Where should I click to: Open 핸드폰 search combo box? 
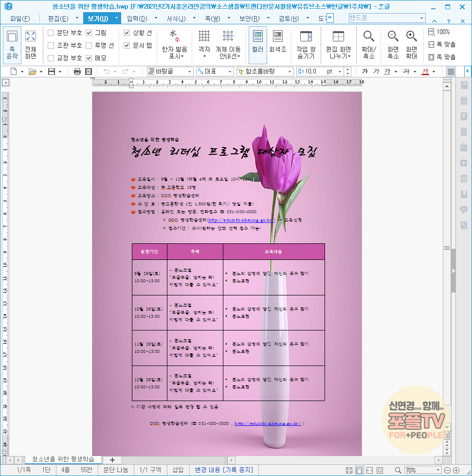click(x=387, y=18)
